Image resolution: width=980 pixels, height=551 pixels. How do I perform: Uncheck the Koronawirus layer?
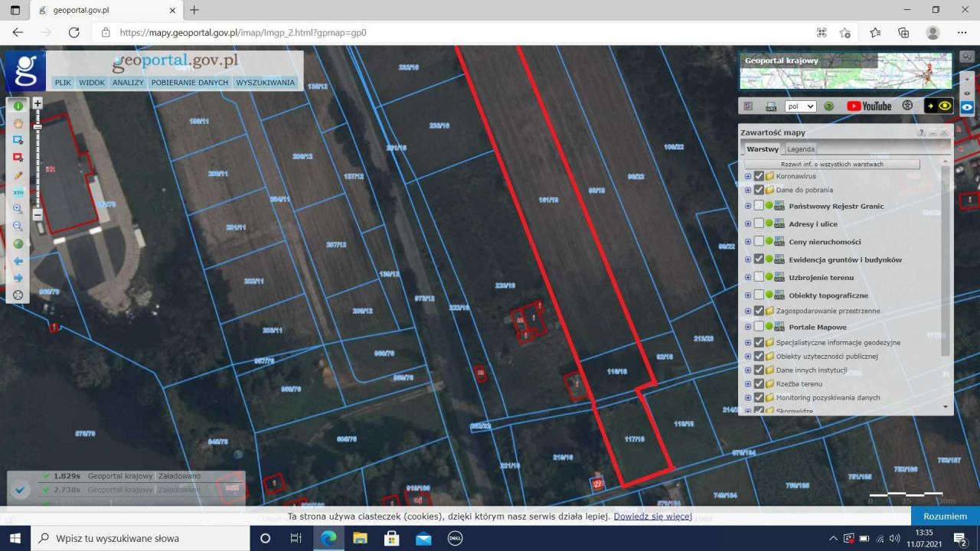click(759, 176)
